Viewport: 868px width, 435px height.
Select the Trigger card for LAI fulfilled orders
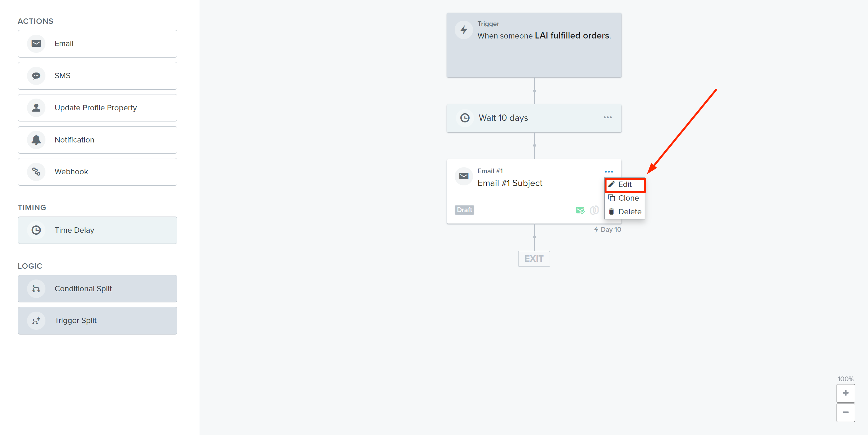(x=534, y=45)
